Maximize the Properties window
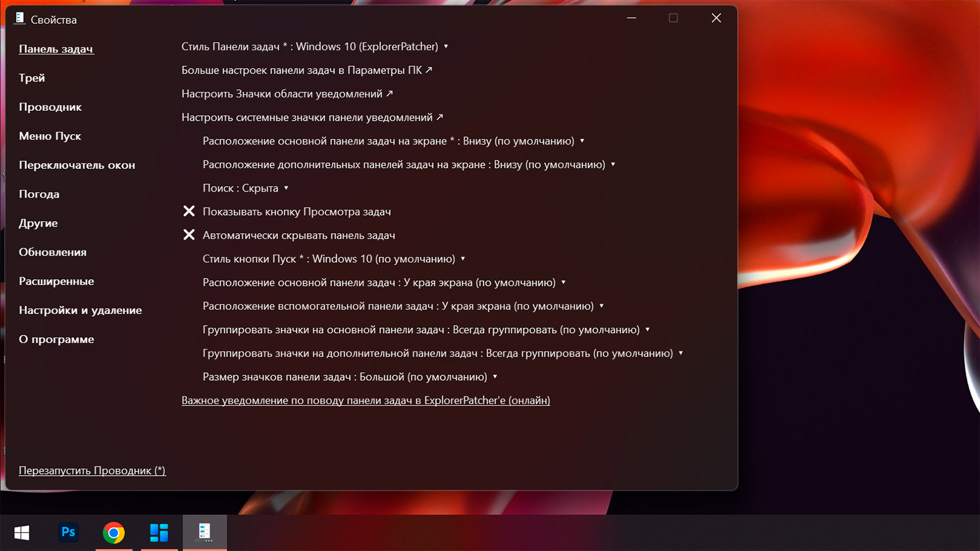 click(x=673, y=18)
